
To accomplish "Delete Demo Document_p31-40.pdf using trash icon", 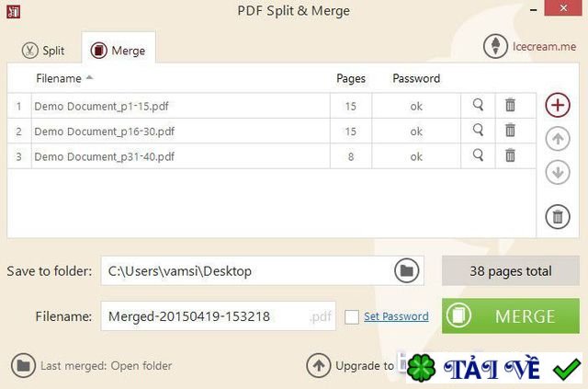I will click(x=510, y=155).
